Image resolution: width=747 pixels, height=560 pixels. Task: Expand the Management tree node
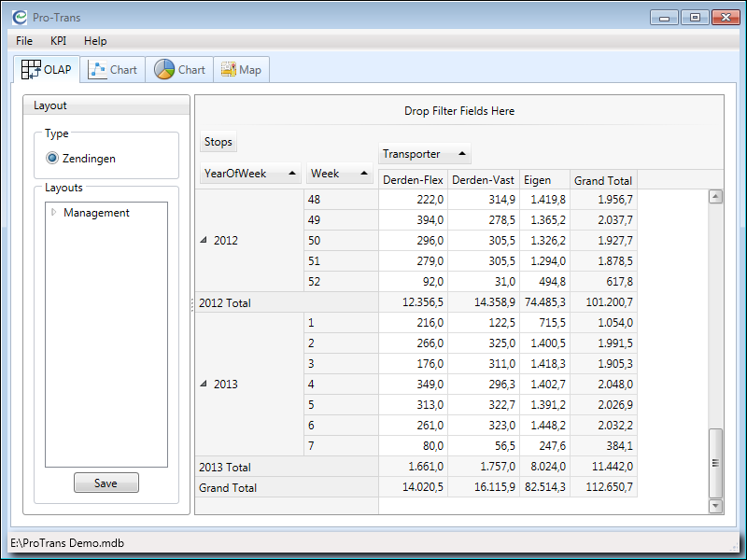(54, 213)
